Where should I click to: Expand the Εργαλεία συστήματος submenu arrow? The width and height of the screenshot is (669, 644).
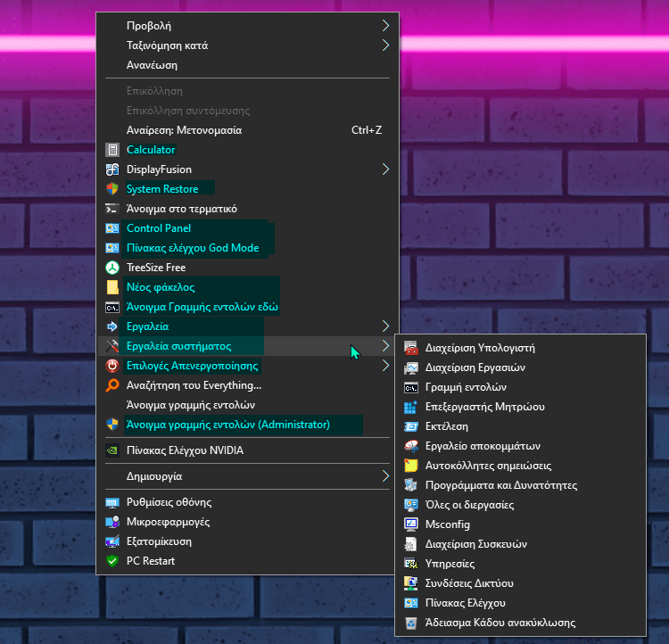click(385, 346)
